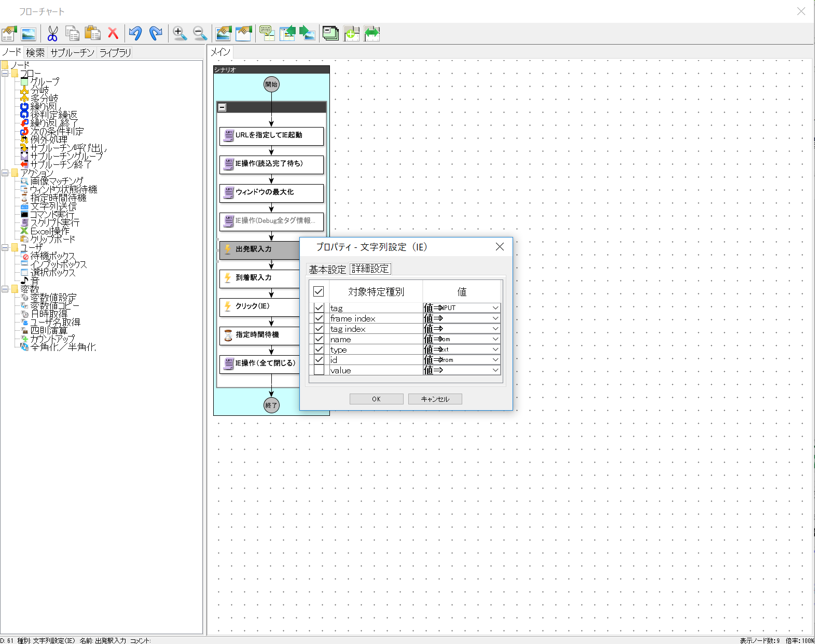Click the scissors cut icon in toolbar
This screenshot has width=815, height=644.
[x=52, y=34]
